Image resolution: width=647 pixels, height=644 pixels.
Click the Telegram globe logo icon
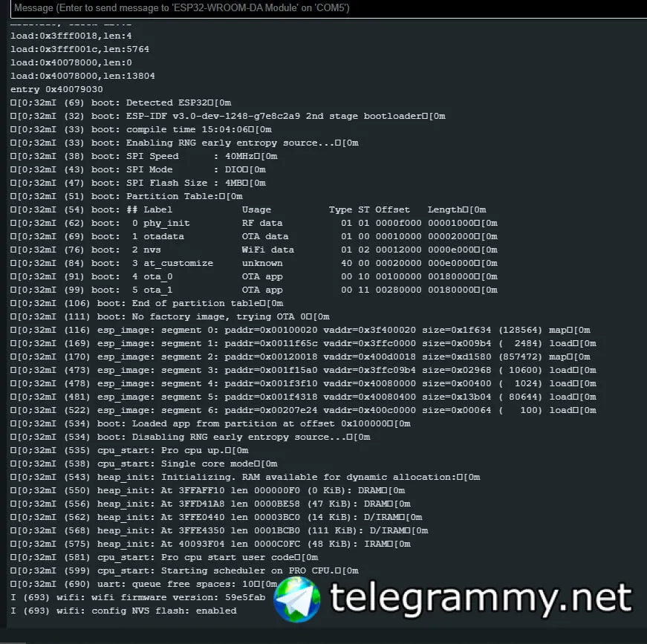297,599
